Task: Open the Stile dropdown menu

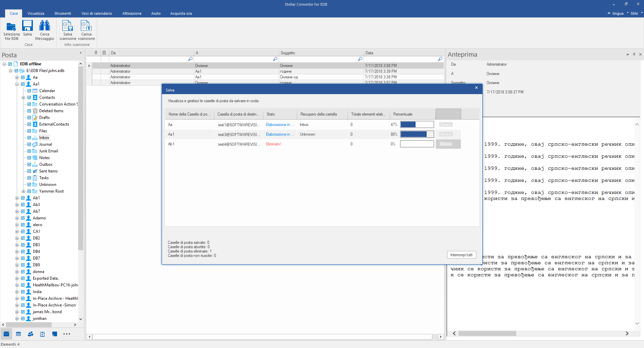Action: (636, 13)
